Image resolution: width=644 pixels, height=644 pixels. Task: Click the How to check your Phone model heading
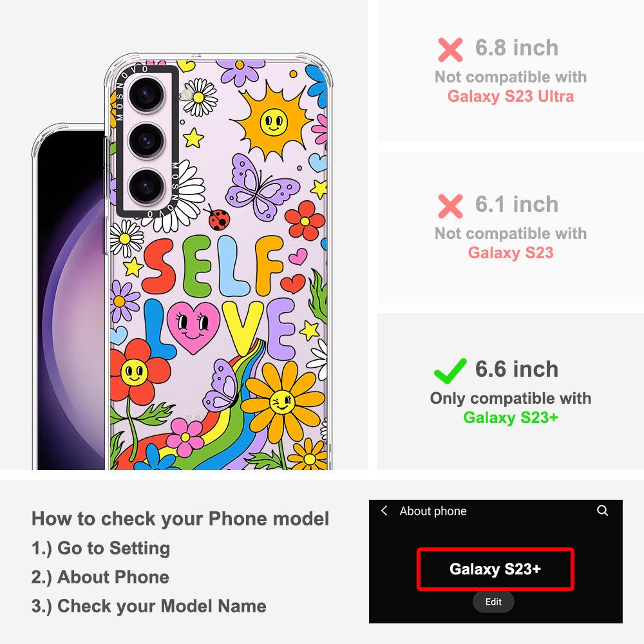coord(180,518)
